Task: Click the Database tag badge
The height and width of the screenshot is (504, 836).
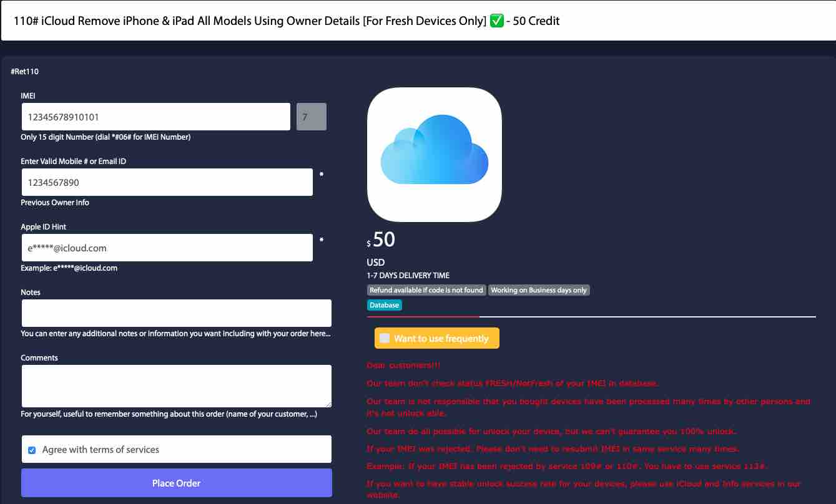Action: pos(384,305)
